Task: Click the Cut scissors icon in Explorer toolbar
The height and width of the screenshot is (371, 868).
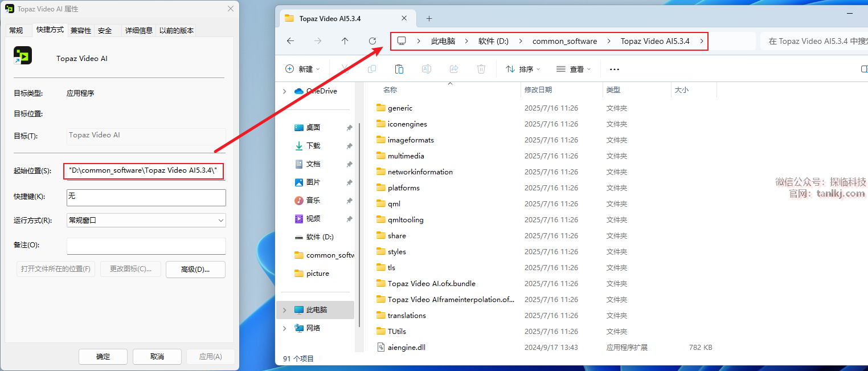Action: pyautogui.click(x=345, y=69)
